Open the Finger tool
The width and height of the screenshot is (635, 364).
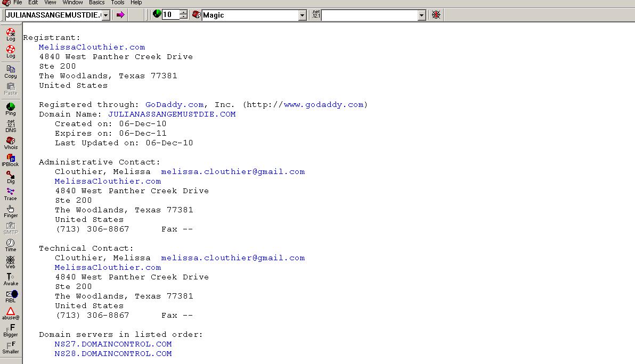pyautogui.click(x=11, y=211)
